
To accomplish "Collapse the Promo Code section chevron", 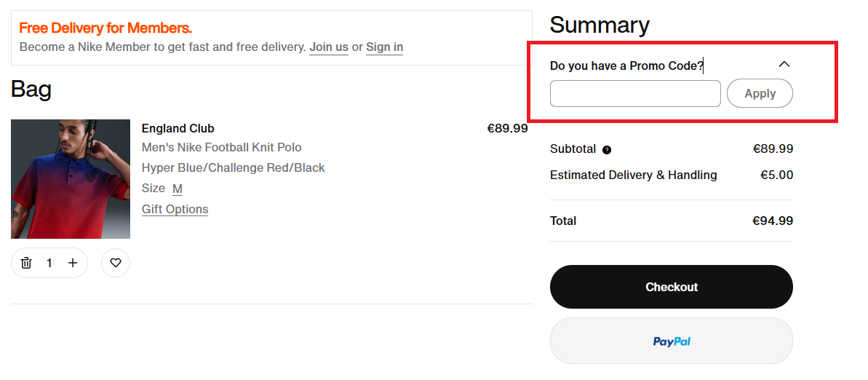I will (784, 64).
